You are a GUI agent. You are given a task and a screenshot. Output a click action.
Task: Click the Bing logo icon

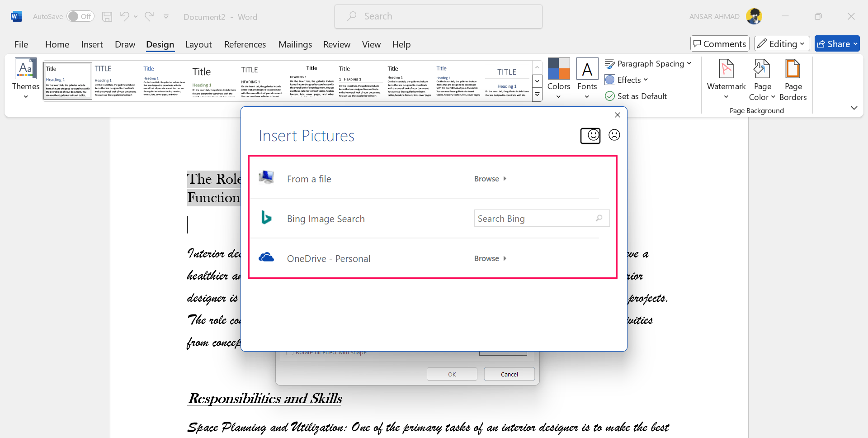(x=266, y=218)
